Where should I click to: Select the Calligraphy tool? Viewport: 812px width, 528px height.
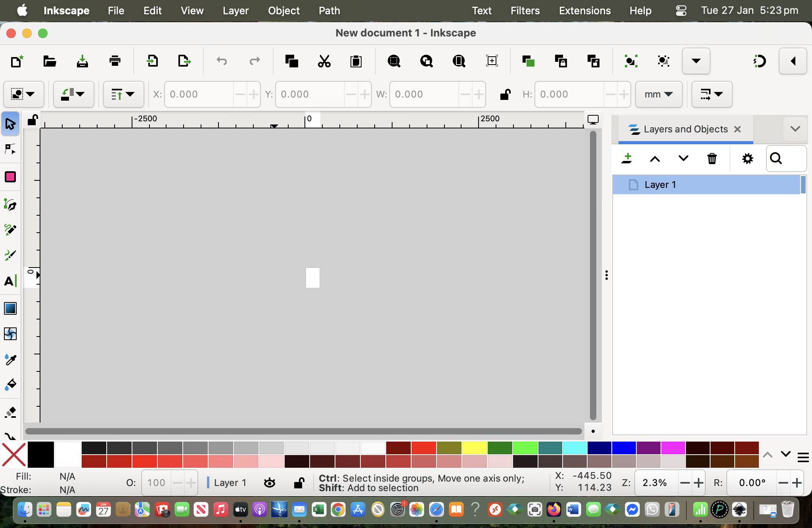[10, 255]
